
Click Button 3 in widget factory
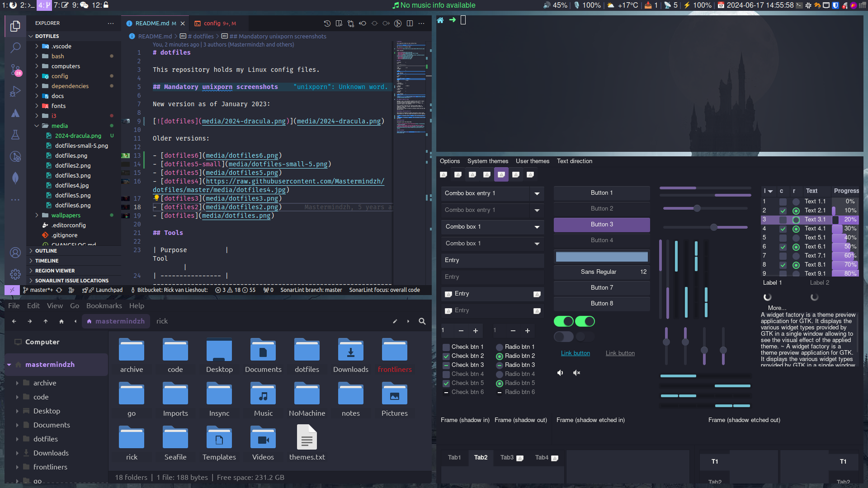click(x=602, y=225)
